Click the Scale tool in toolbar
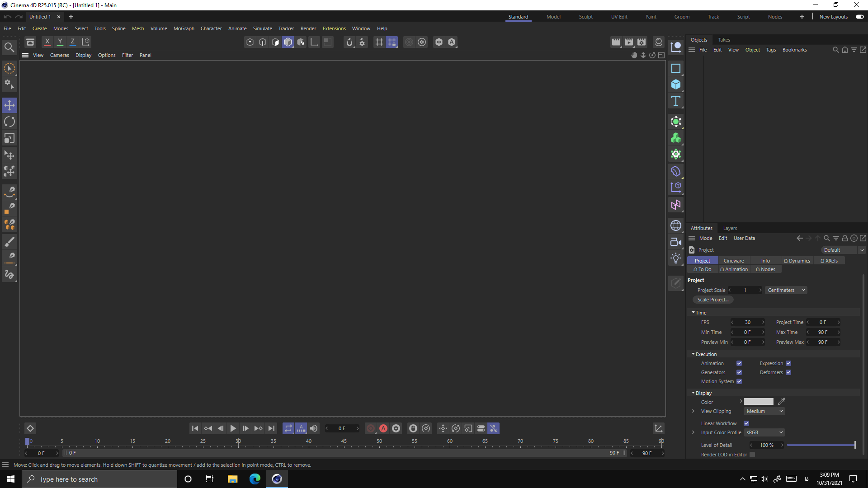 (x=9, y=138)
